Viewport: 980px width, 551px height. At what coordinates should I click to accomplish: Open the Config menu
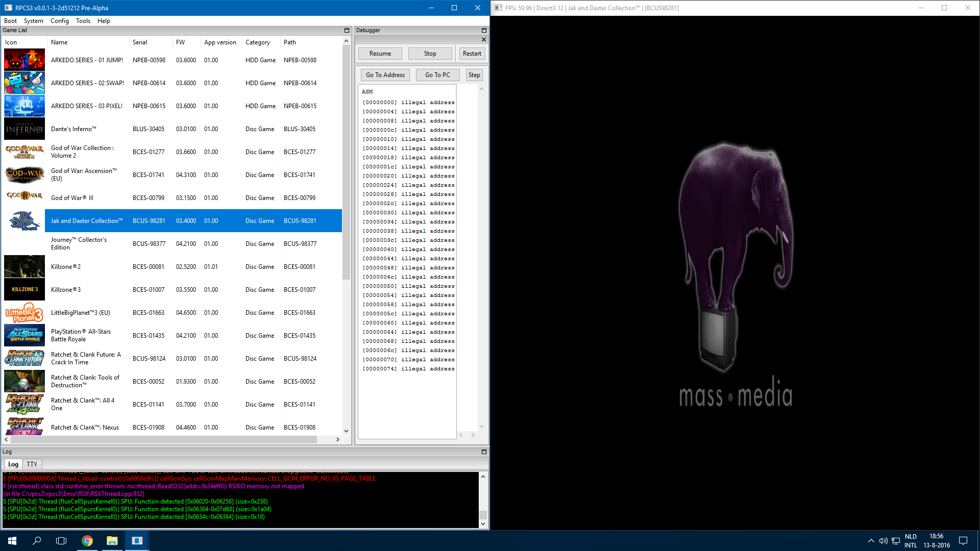click(x=59, y=21)
